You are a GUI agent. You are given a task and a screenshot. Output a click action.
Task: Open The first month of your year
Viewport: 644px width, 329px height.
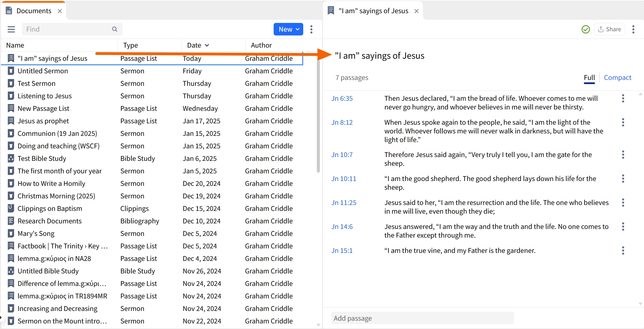click(x=59, y=171)
